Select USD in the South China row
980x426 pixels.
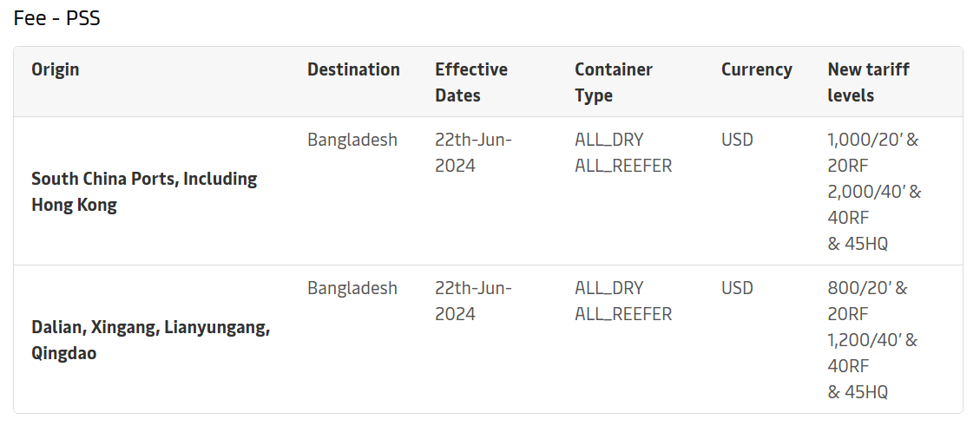click(737, 140)
